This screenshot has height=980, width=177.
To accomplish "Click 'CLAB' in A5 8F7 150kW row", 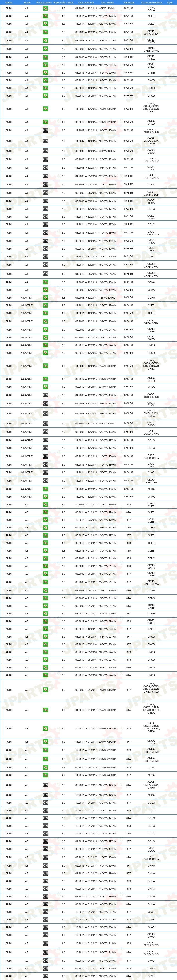I will tap(151, 912).
